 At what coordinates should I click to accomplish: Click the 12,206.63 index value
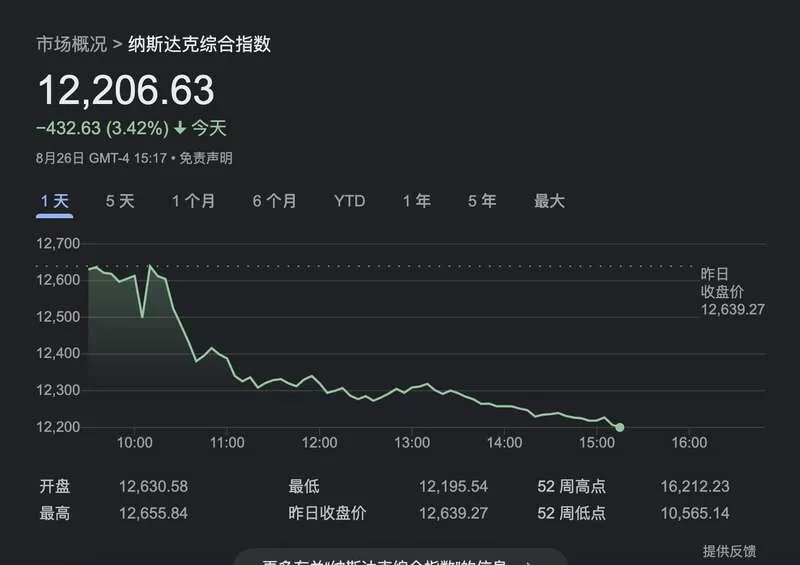point(126,90)
